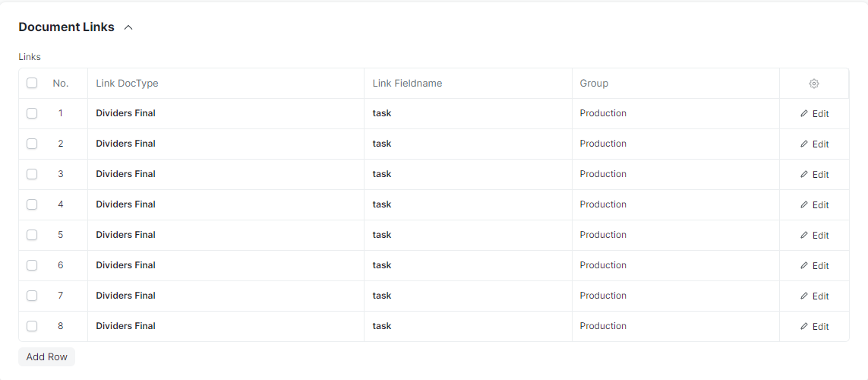Click row number 5 in the No. column

coord(60,235)
